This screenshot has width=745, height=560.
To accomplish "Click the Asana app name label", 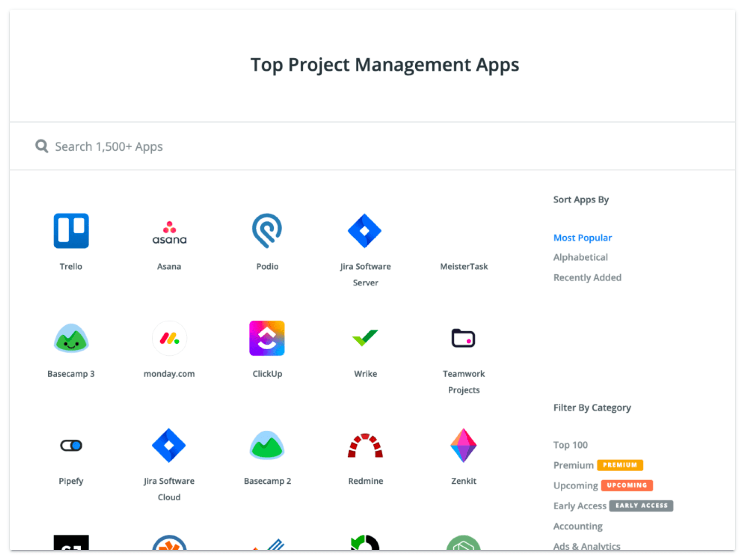I will [x=169, y=267].
